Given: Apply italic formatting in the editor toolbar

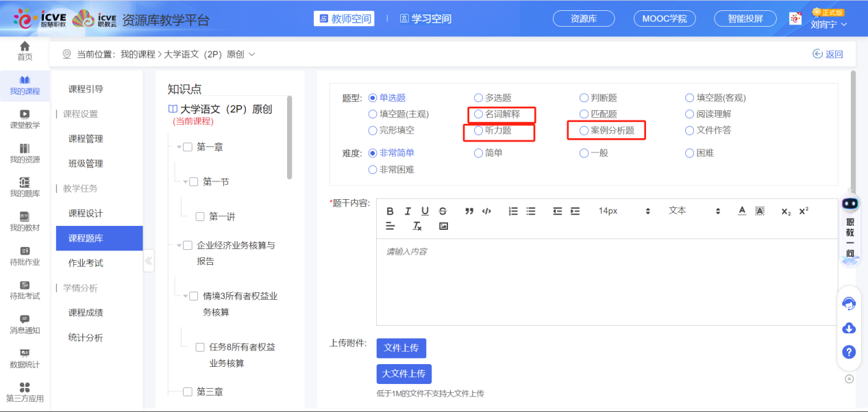Looking at the screenshot, I should pos(407,211).
